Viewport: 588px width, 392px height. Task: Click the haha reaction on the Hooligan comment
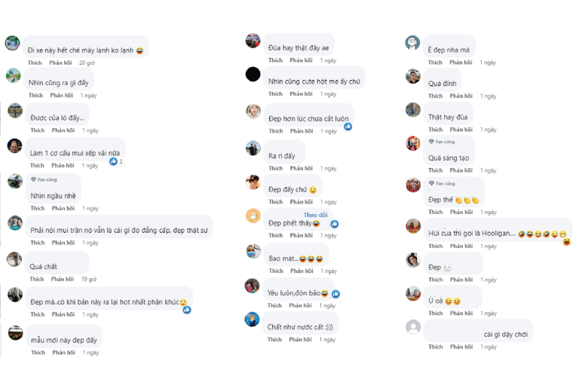566,242
